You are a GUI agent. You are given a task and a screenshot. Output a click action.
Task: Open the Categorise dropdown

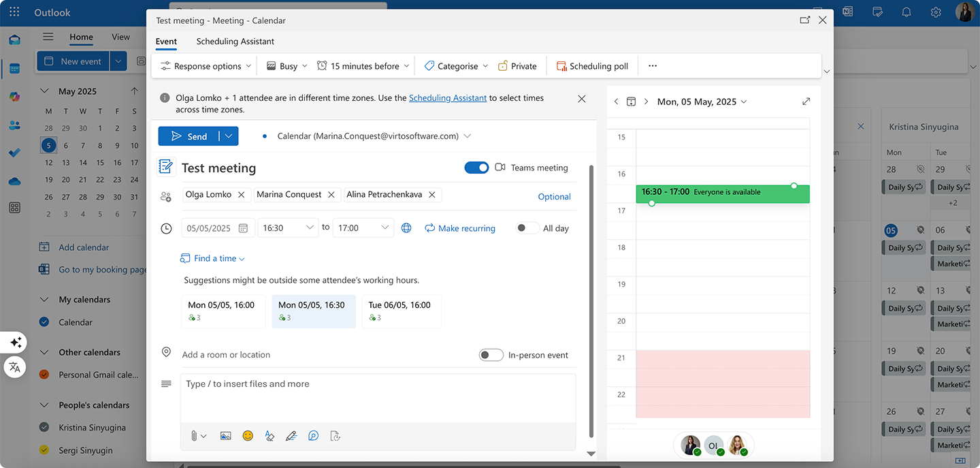456,66
